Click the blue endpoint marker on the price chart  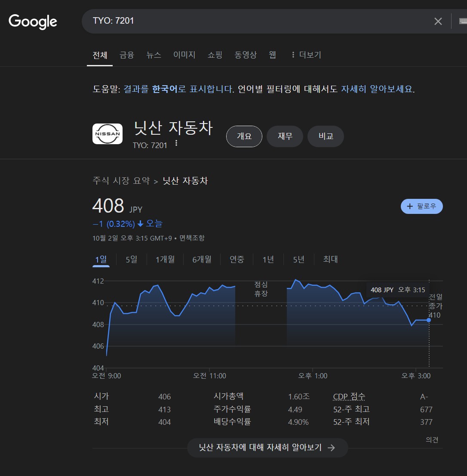pyautogui.click(x=428, y=320)
